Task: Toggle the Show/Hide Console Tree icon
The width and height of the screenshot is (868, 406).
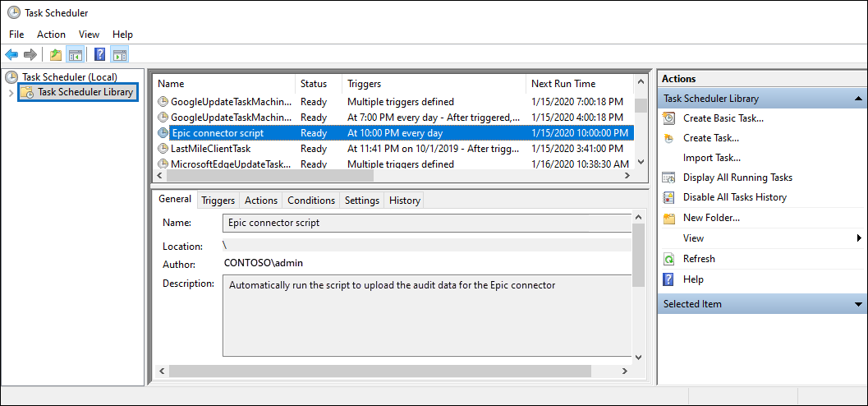Action: coord(75,54)
